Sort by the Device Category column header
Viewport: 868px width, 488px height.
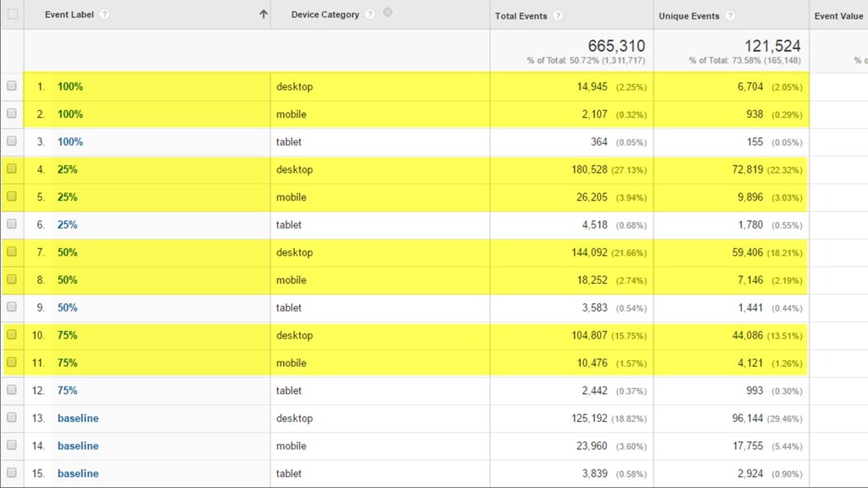click(325, 14)
